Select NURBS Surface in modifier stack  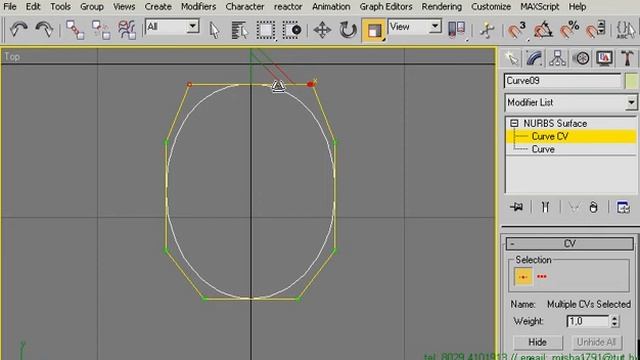[x=555, y=123]
